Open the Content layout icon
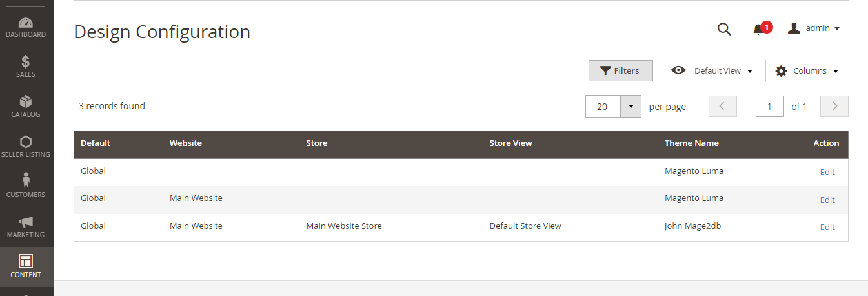The width and height of the screenshot is (868, 296). (x=26, y=261)
